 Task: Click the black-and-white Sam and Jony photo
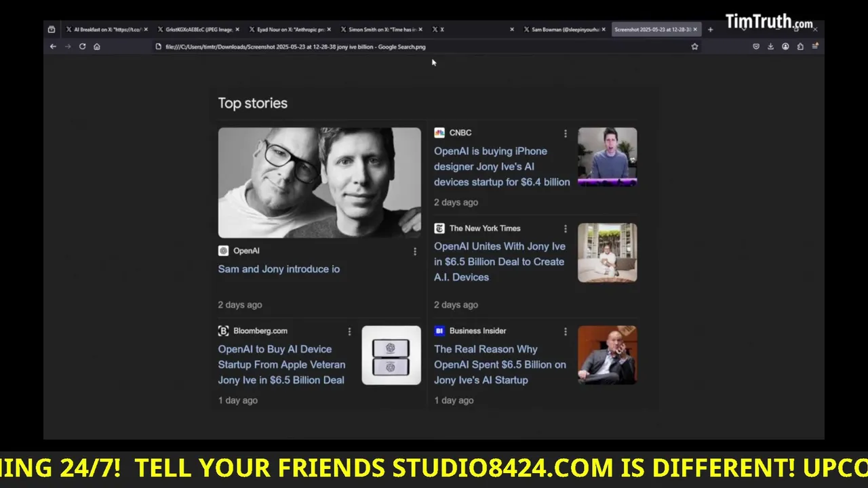[319, 182]
